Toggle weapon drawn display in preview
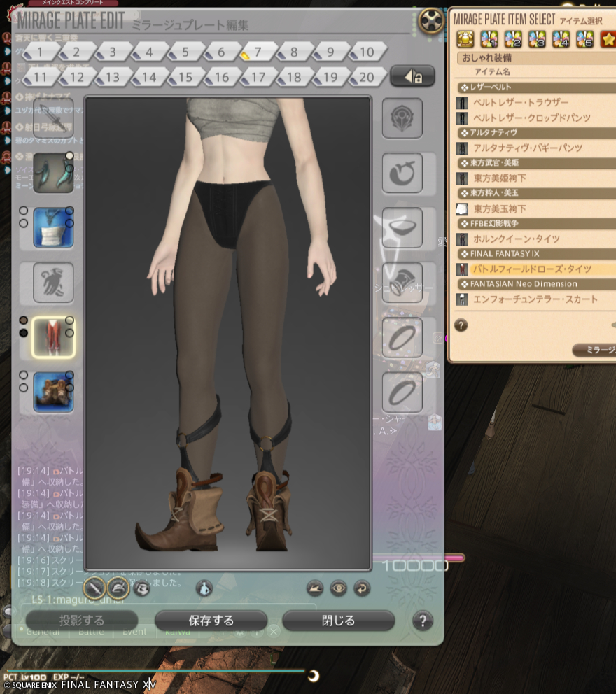616x694 pixels. coord(94,588)
